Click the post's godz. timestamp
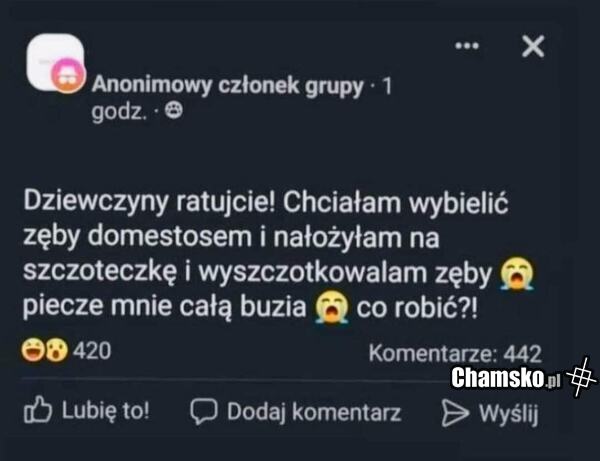600x461 pixels. [119, 112]
